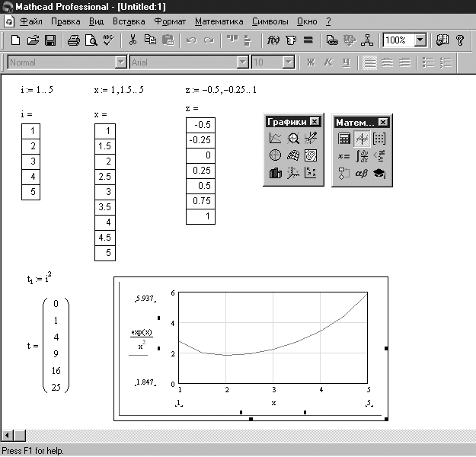
Task: Click the value 16 in the t vector
Action: tap(56, 370)
